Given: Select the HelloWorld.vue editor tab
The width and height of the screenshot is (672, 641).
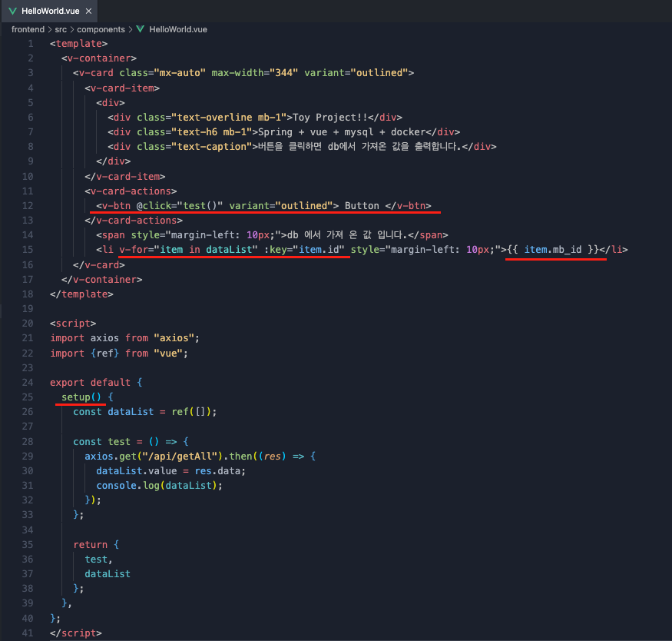Looking at the screenshot, I should (50, 12).
